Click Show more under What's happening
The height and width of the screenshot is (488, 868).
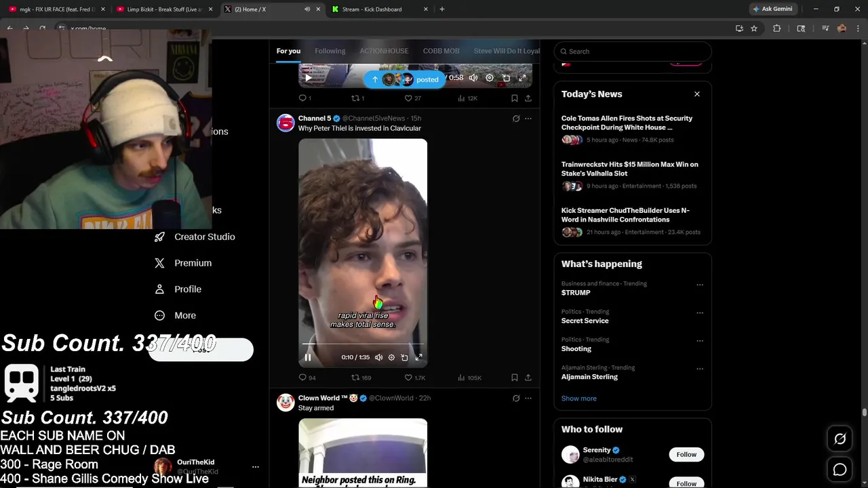(x=578, y=399)
